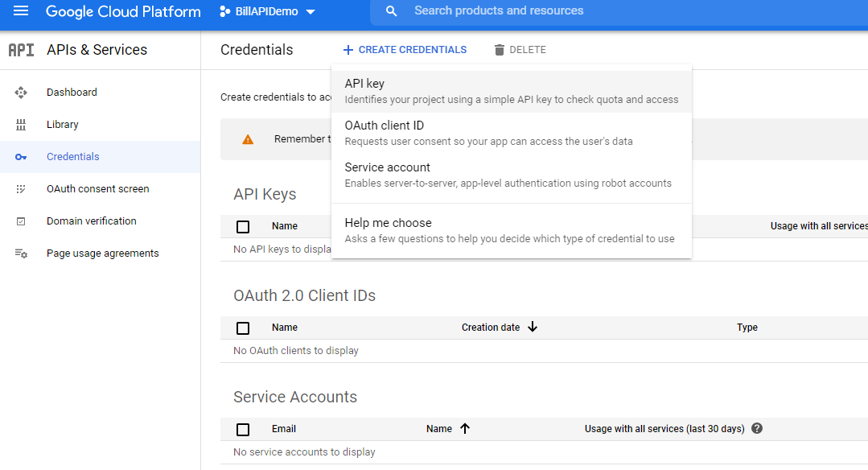The image size is (868, 470).
Task: Choose Service account from the menu
Action: pyautogui.click(x=512, y=175)
